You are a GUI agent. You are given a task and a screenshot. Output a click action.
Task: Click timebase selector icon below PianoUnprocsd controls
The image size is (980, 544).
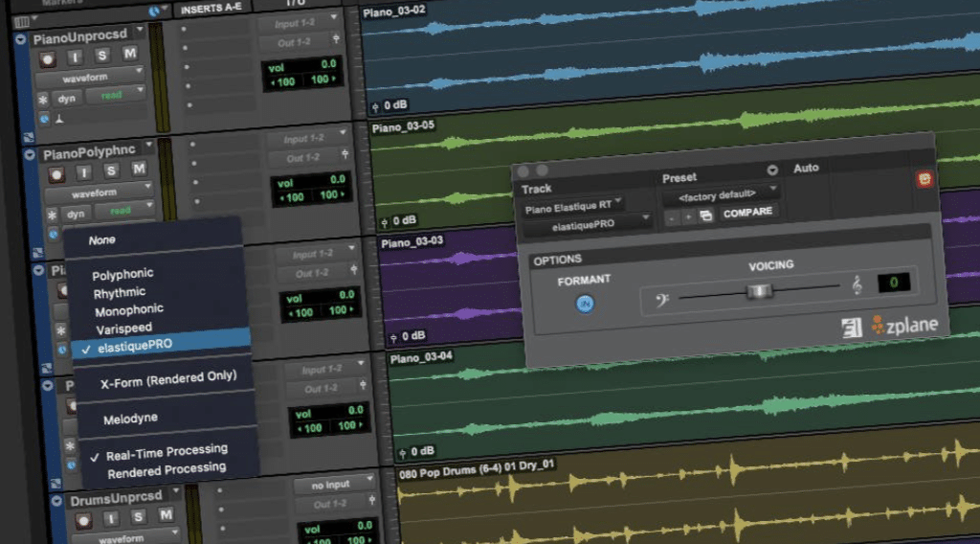click(x=28, y=137)
